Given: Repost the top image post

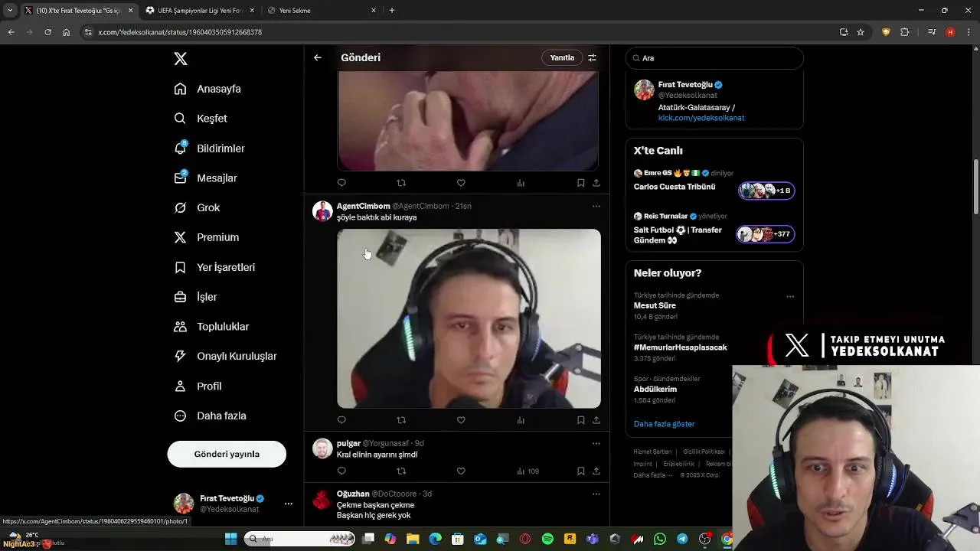Looking at the screenshot, I should tap(401, 183).
